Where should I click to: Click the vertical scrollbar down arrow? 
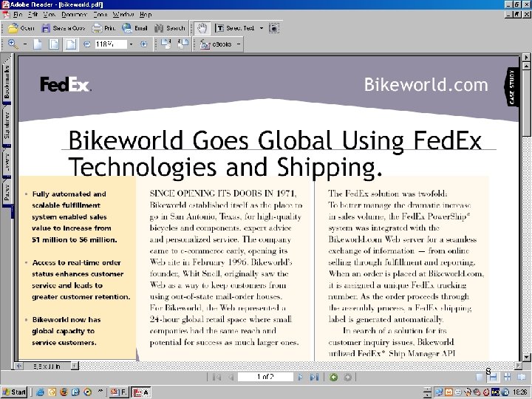526,358
